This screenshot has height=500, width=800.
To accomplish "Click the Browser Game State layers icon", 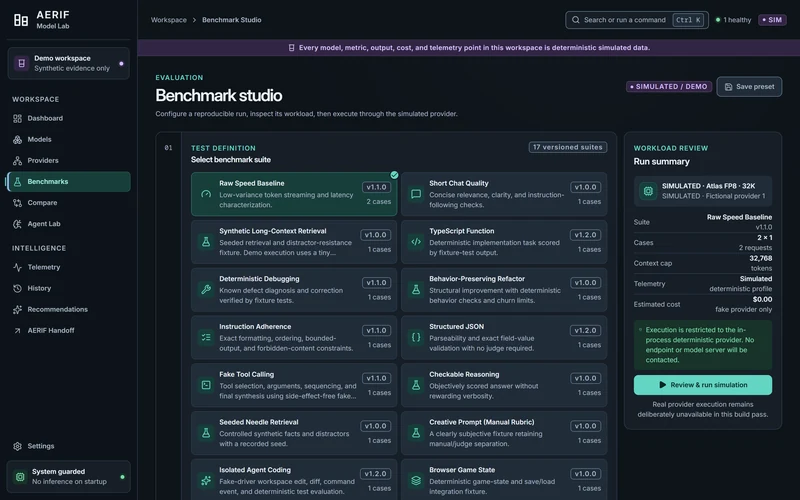I will pos(416,481).
